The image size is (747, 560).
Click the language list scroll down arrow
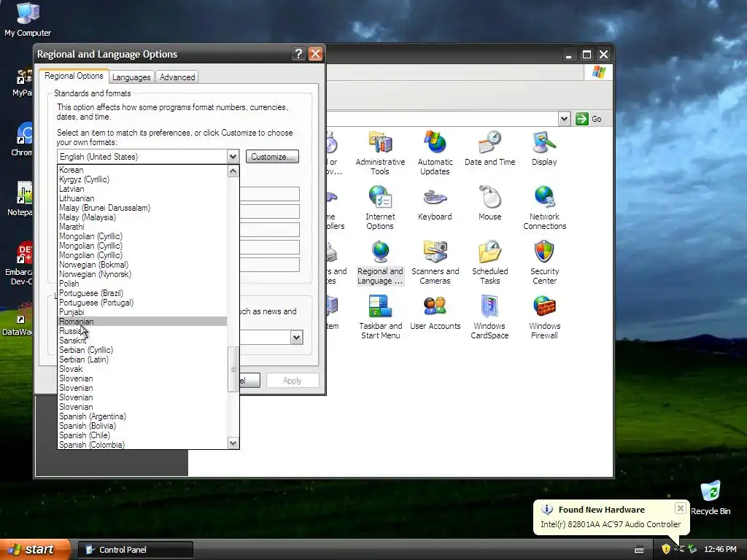233,443
